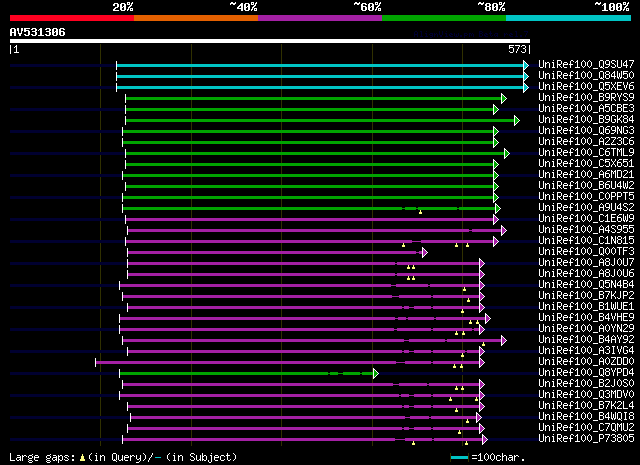Click the text UniRef100_A3IVG4
The height and width of the screenshot is (465, 640).
click(x=586, y=351)
